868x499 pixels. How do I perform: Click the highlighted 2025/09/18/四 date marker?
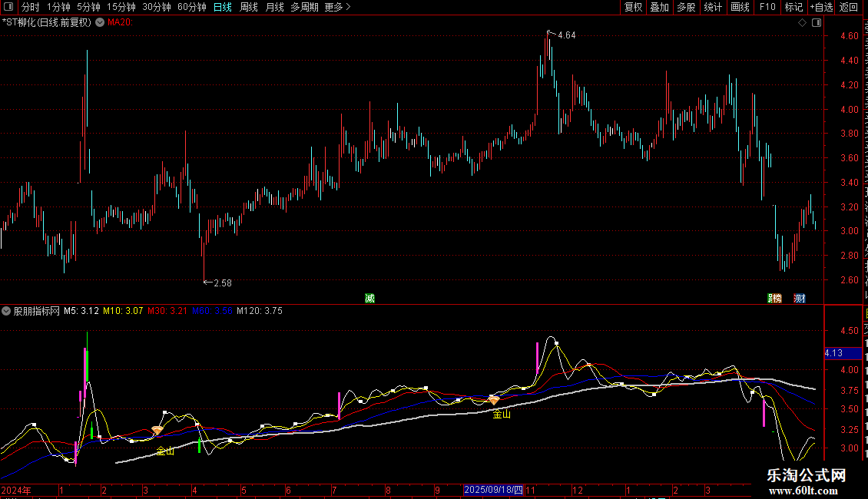493,490
